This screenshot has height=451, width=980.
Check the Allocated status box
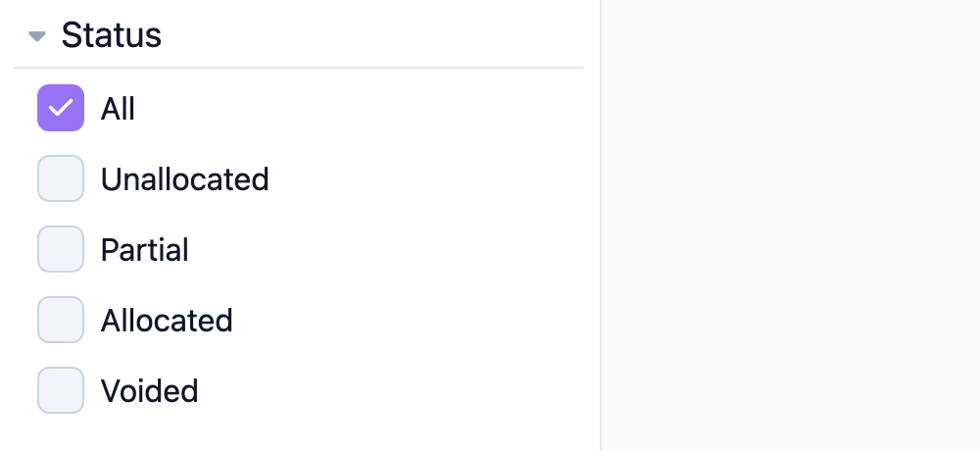click(x=61, y=320)
